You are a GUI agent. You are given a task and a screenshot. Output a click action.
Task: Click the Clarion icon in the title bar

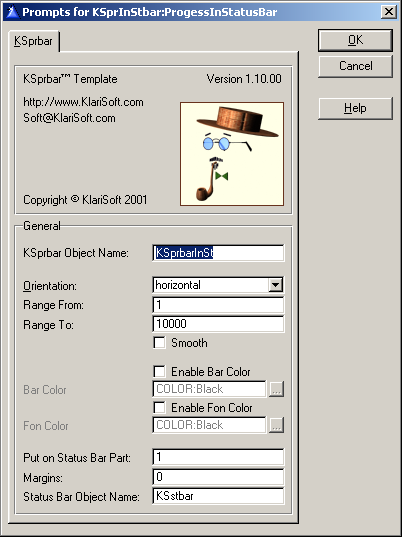click(x=12, y=12)
